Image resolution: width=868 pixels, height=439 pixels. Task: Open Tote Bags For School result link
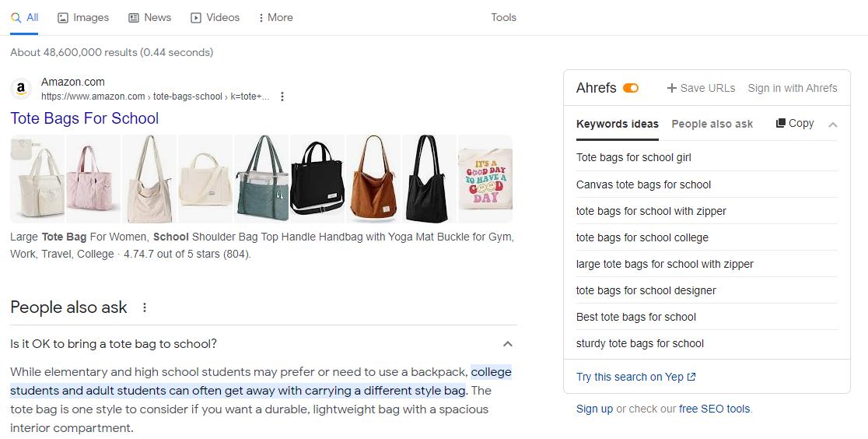pyautogui.click(x=85, y=118)
